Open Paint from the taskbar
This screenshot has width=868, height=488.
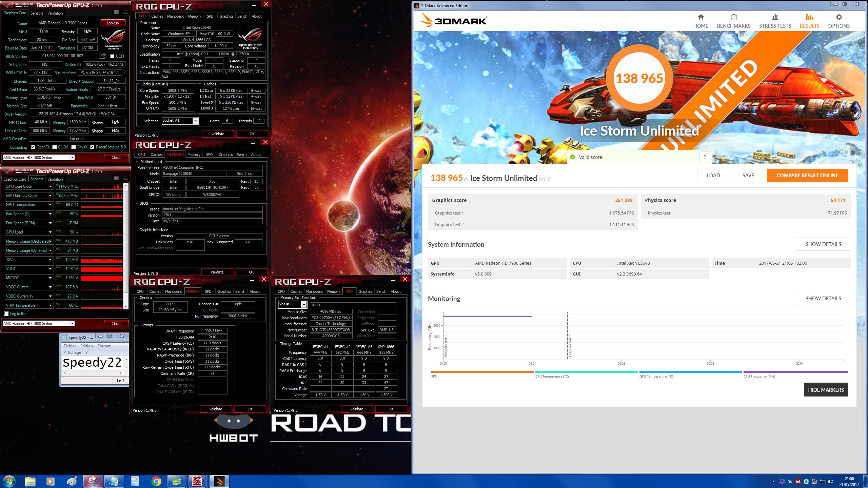coord(72,481)
